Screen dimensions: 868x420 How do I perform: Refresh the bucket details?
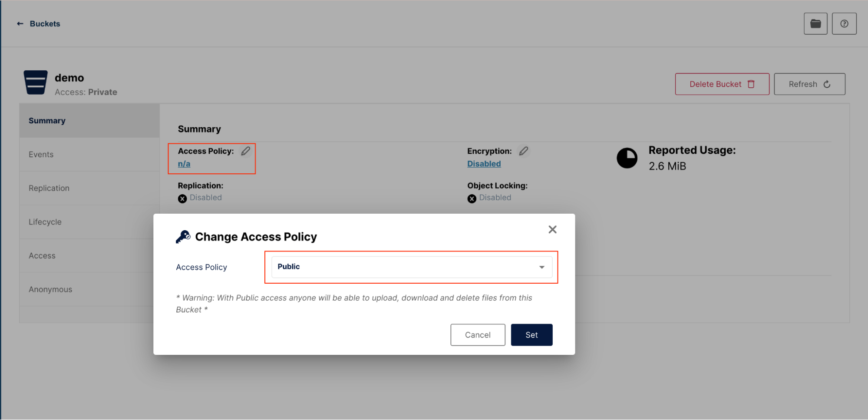[809, 84]
